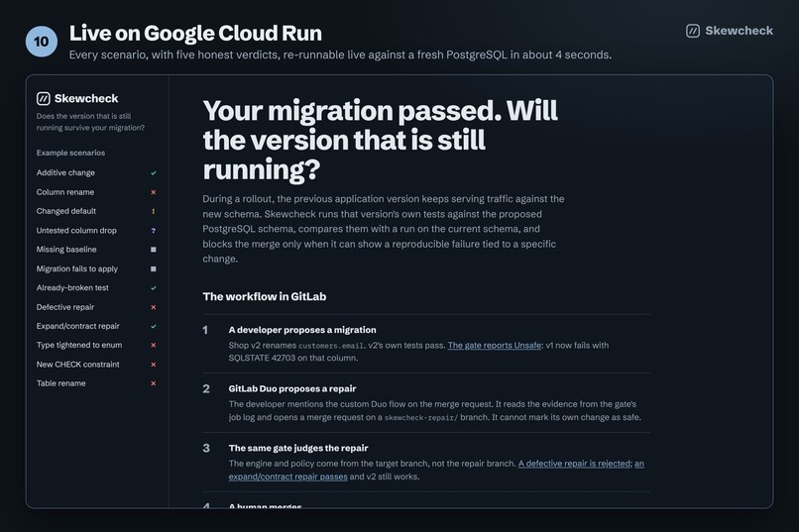Click red cross beside Column rename
This screenshot has height=532, width=799.
point(153,192)
